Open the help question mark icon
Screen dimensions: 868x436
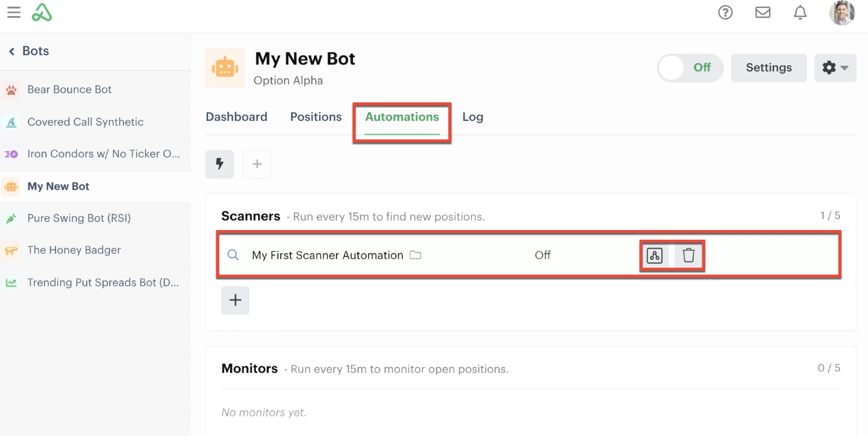725,13
